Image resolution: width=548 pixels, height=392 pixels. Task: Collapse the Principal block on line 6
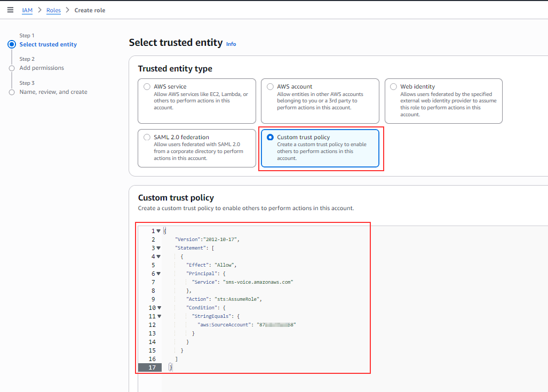(x=158, y=274)
